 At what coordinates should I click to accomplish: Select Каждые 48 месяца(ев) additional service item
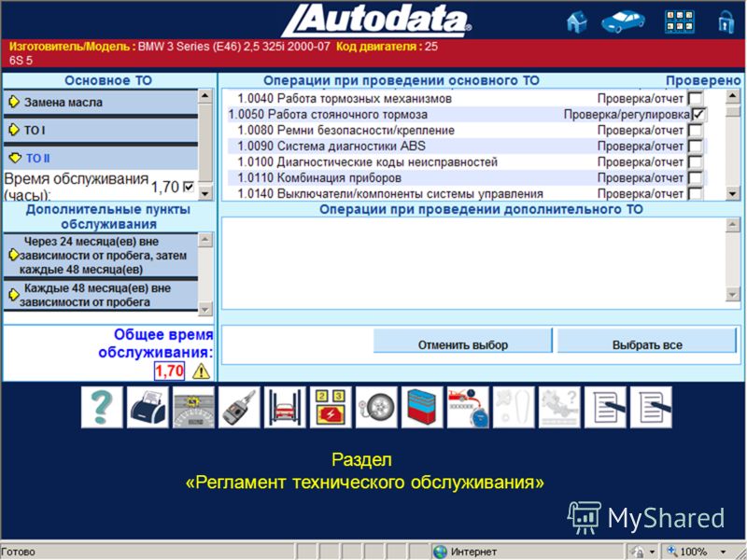(x=101, y=295)
